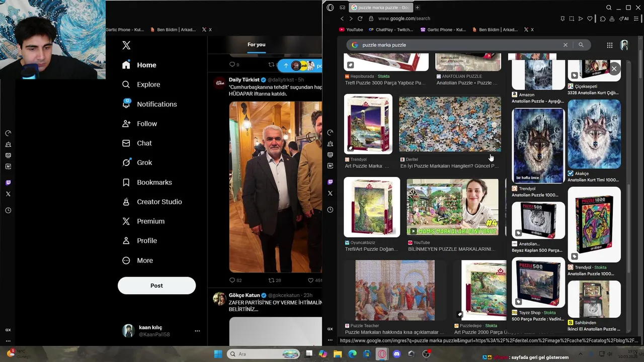
Task: Open the Daily Türkist post photo
Action: pyautogui.click(x=275, y=187)
